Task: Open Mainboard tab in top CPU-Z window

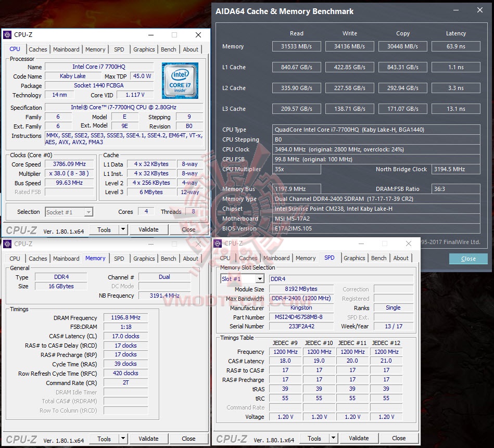Action: point(66,49)
